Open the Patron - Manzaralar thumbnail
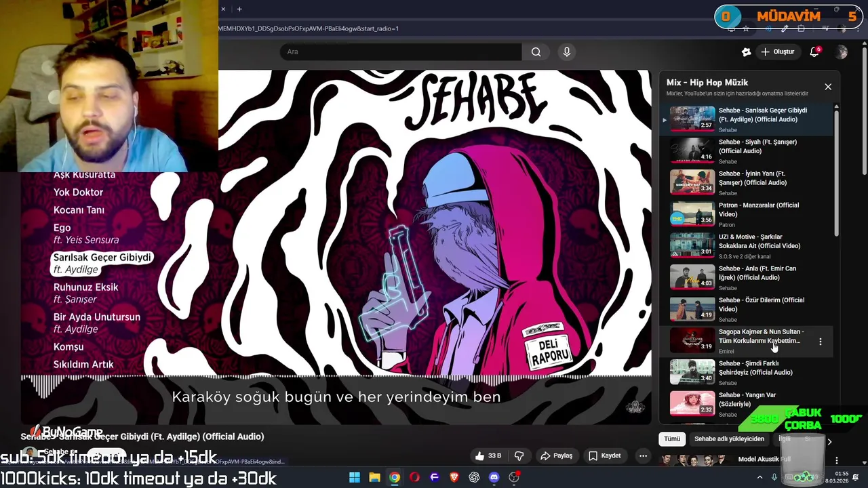The width and height of the screenshot is (868, 488). point(692,214)
